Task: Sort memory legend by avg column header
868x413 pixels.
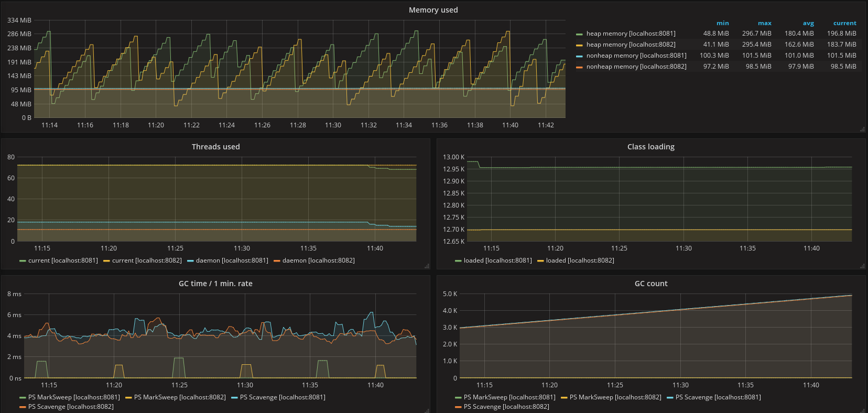Action: tap(808, 23)
